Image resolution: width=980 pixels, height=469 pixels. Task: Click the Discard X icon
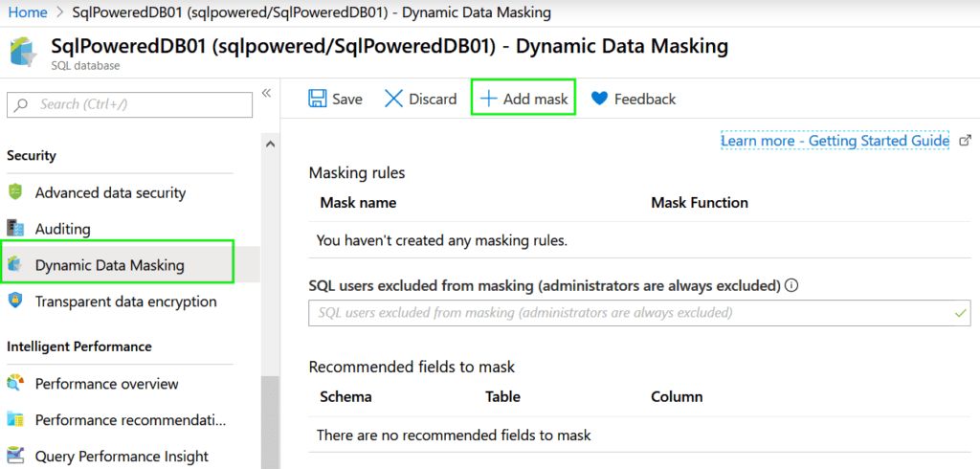(x=393, y=99)
